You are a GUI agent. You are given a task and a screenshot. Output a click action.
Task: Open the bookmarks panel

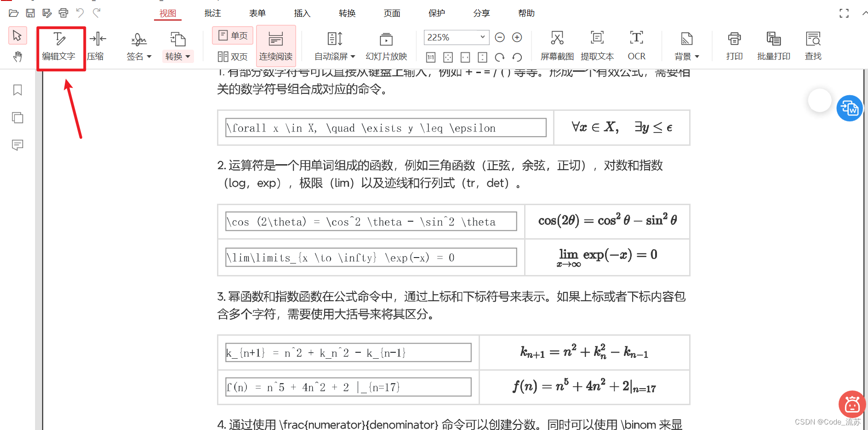click(17, 91)
